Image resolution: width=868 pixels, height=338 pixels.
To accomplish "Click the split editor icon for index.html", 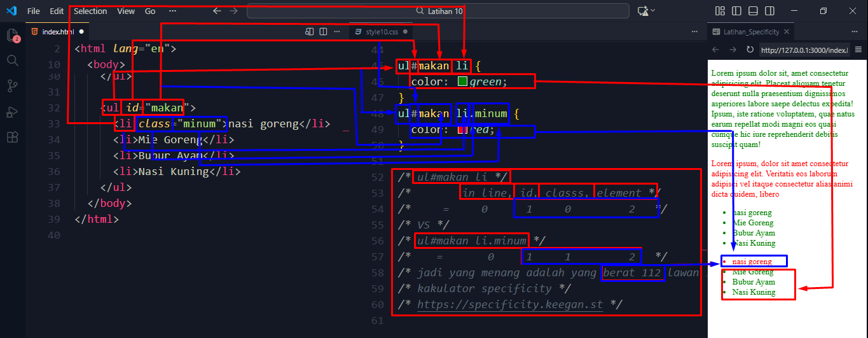I will [x=323, y=31].
